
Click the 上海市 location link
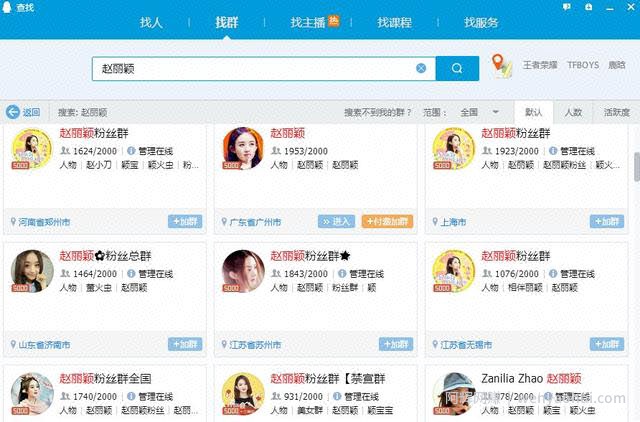(453, 222)
